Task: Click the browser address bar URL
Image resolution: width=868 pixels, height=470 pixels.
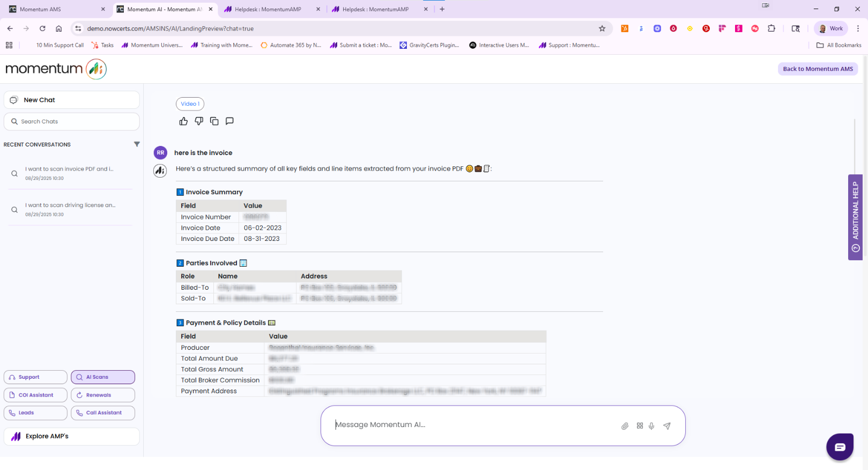Action: coord(170,28)
